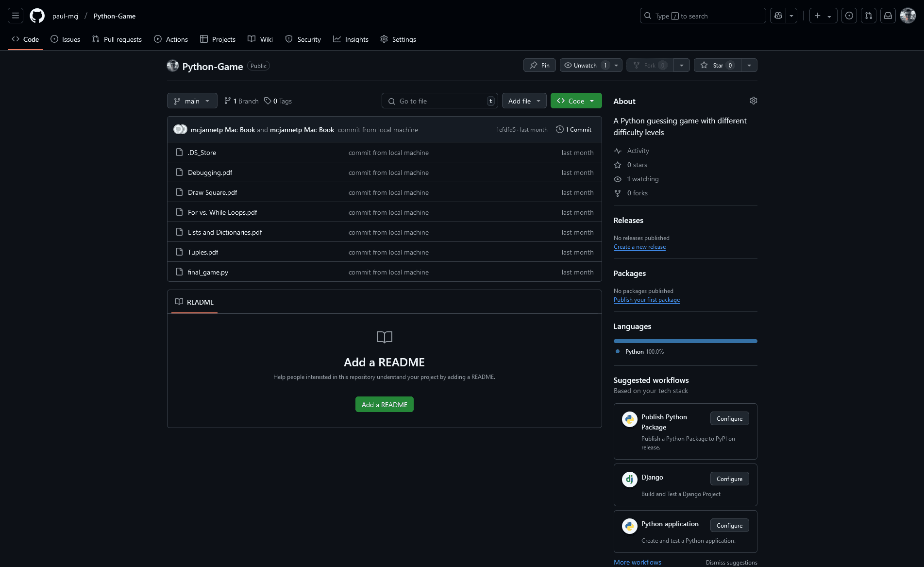Click the Add a README button
The height and width of the screenshot is (567, 924).
[x=384, y=404]
